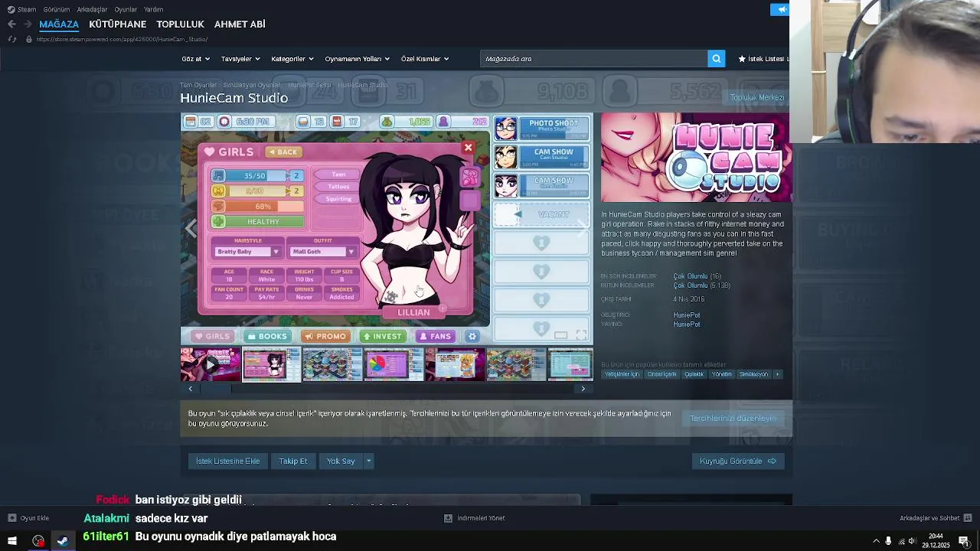Open the Steam logo menu
This screenshot has height=551, width=980.
click(22, 9)
